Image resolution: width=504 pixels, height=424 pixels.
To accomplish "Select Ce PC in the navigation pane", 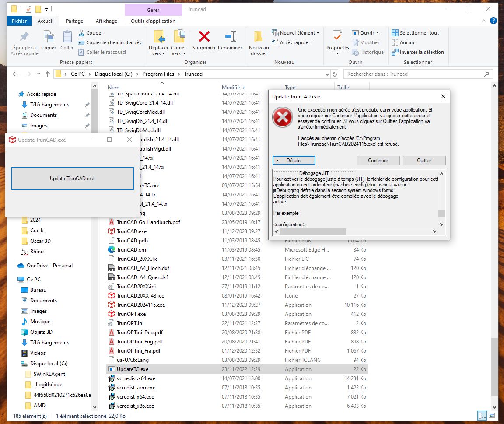I will tap(33, 280).
